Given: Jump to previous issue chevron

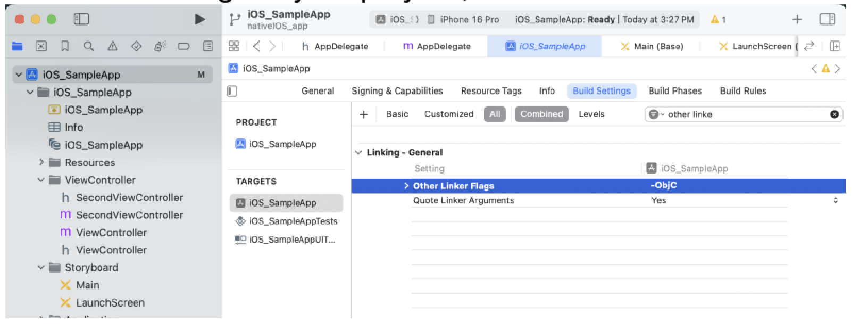Looking at the screenshot, I should click(x=814, y=69).
